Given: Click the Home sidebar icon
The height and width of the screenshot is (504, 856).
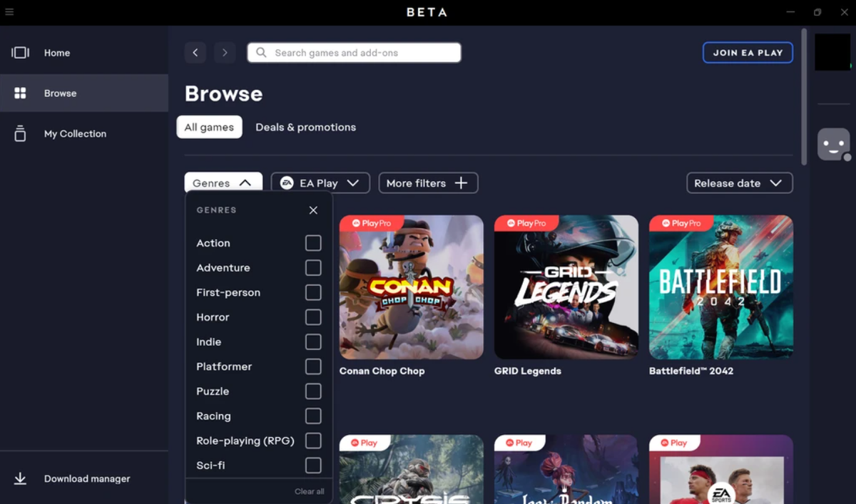Looking at the screenshot, I should pos(20,53).
